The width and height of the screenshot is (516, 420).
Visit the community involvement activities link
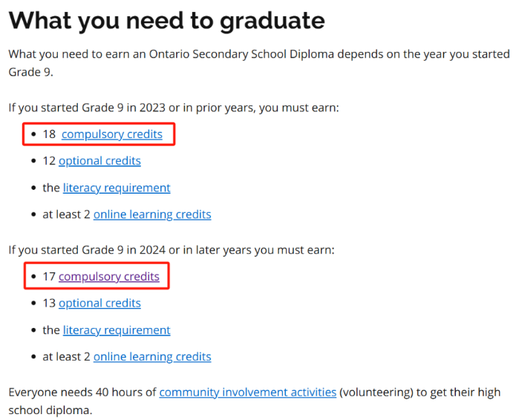pos(248,393)
